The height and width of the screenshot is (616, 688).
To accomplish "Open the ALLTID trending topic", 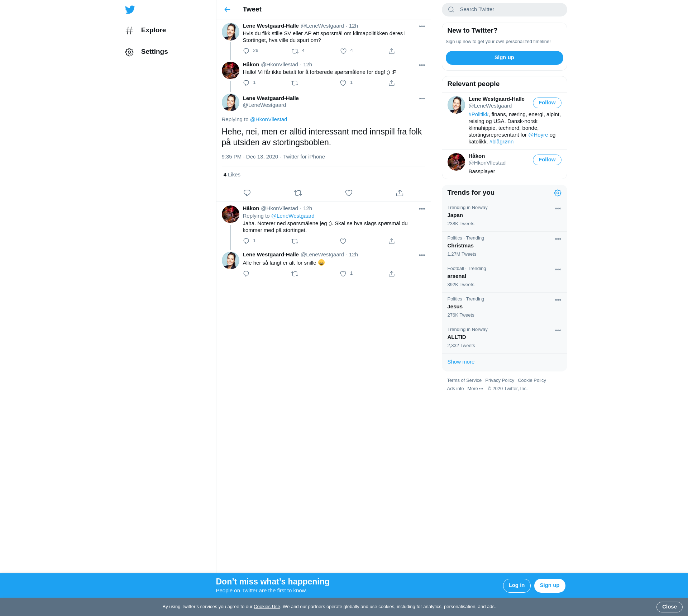I will [x=505, y=338].
